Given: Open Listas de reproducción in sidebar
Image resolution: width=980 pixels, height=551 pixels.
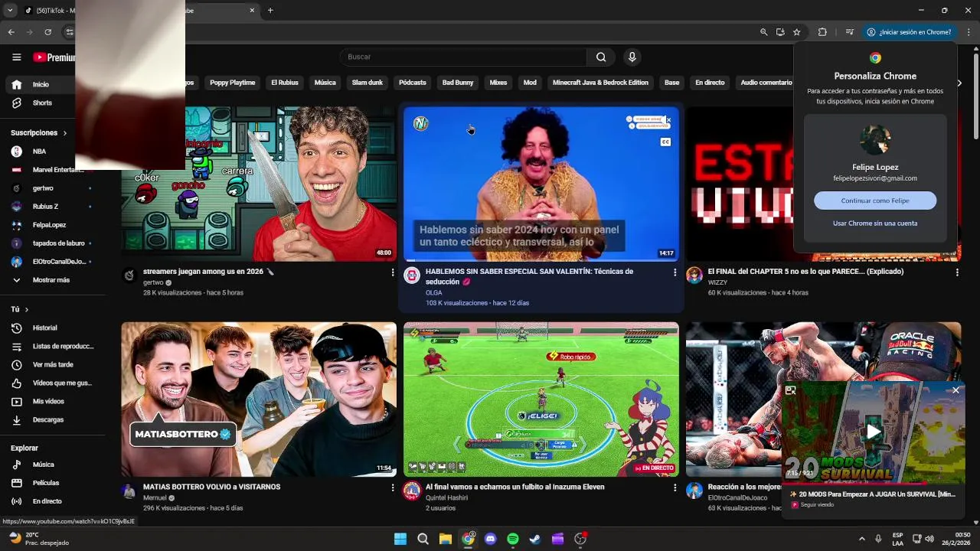Looking at the screenshot, I should point(52,346).
